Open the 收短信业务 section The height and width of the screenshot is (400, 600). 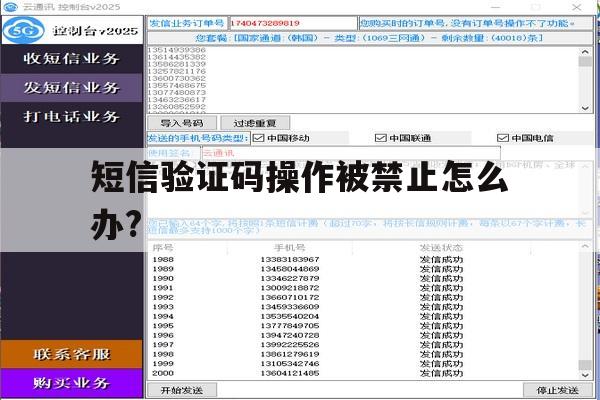pos(72,59)
